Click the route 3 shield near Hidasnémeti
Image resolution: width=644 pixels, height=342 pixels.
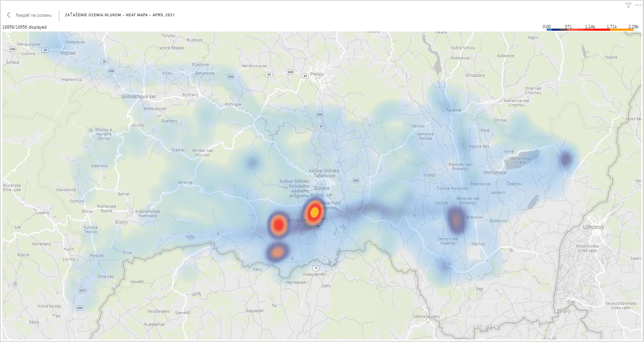[x=316, y=268]
